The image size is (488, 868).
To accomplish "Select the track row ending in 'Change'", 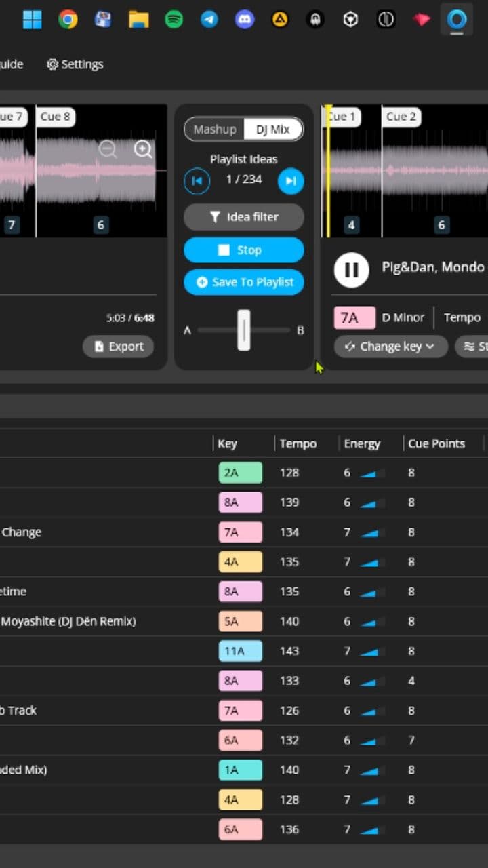I will [x=244, y=532].
